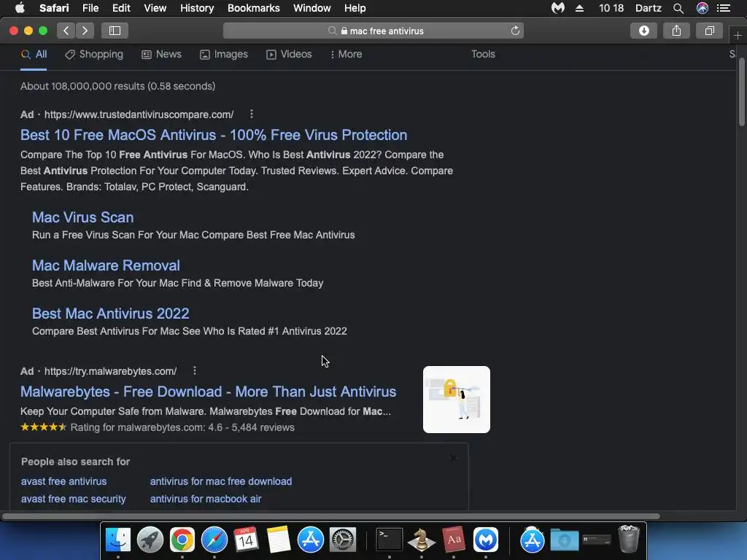Open the Malwarebytes menu bar icon
This screenshot has height=560, width=747.
click(558, 8)
